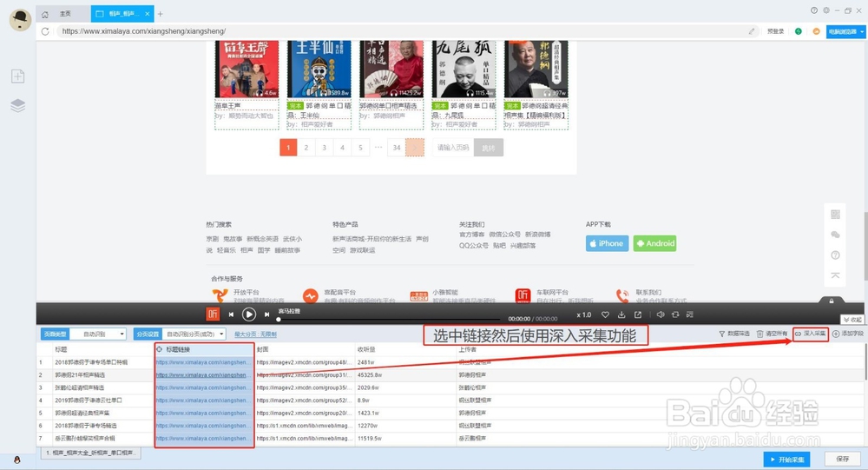Click the 最大分页 limit link
Screen dimensions: 868x470
(255, 334)
